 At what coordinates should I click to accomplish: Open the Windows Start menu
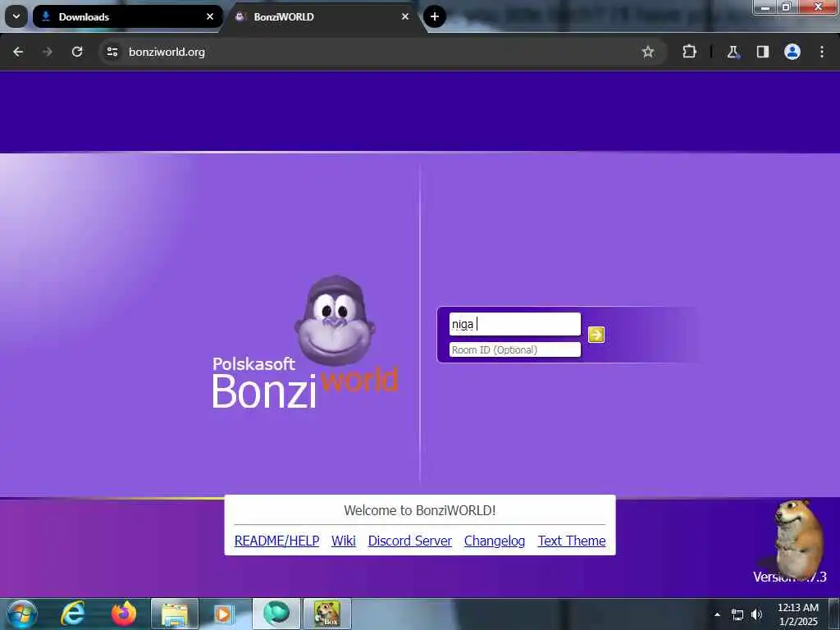(x=22, y=614)
